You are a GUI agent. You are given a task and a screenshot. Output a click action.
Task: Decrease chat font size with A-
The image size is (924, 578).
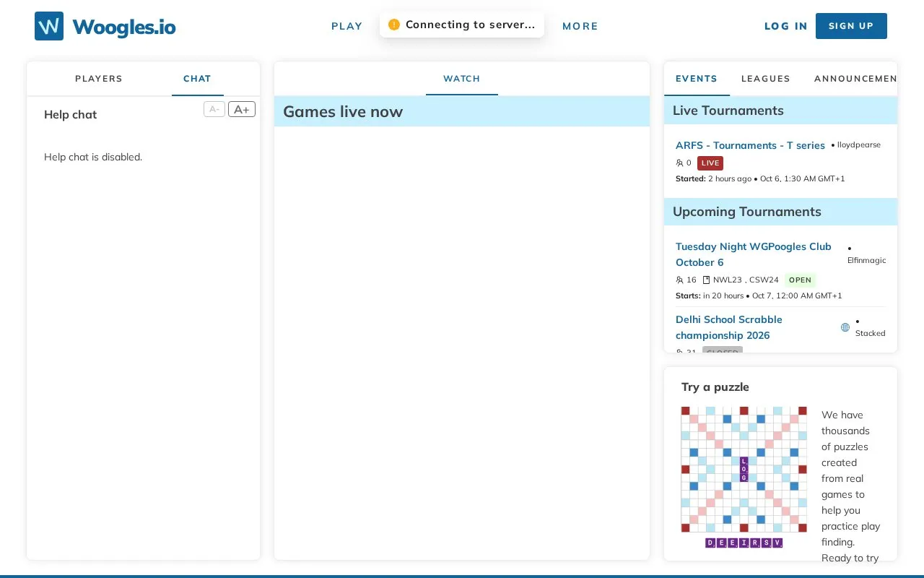click(x=214, y=109)
